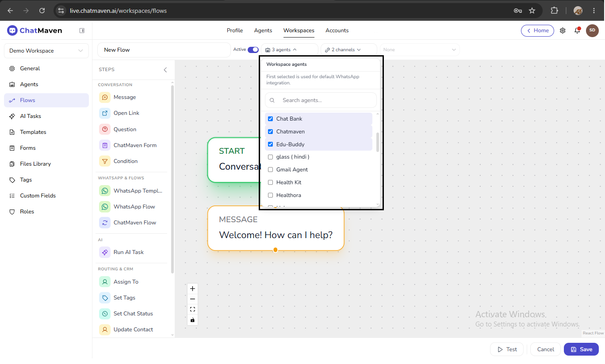
Task: Run the flow with Test button
Action: (507, 349)
